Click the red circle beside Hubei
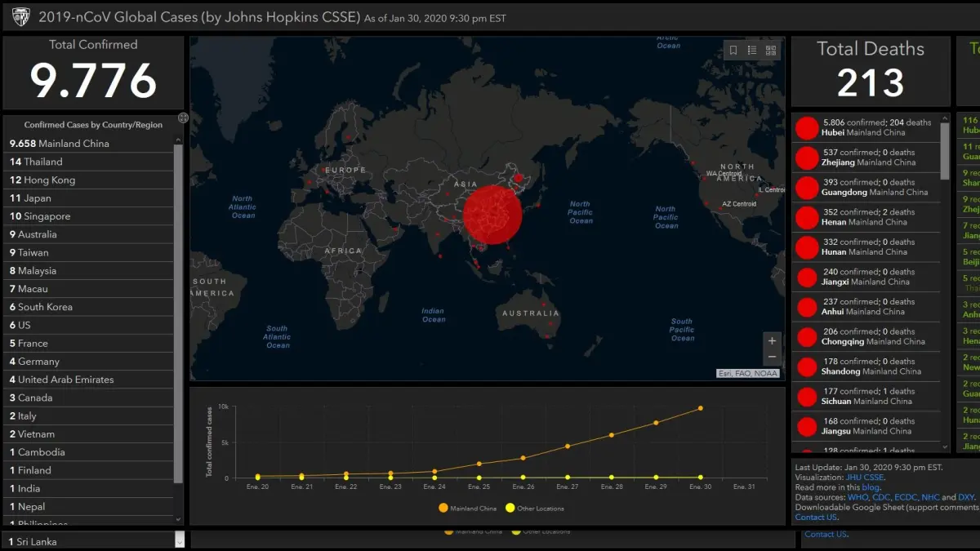 807,128
